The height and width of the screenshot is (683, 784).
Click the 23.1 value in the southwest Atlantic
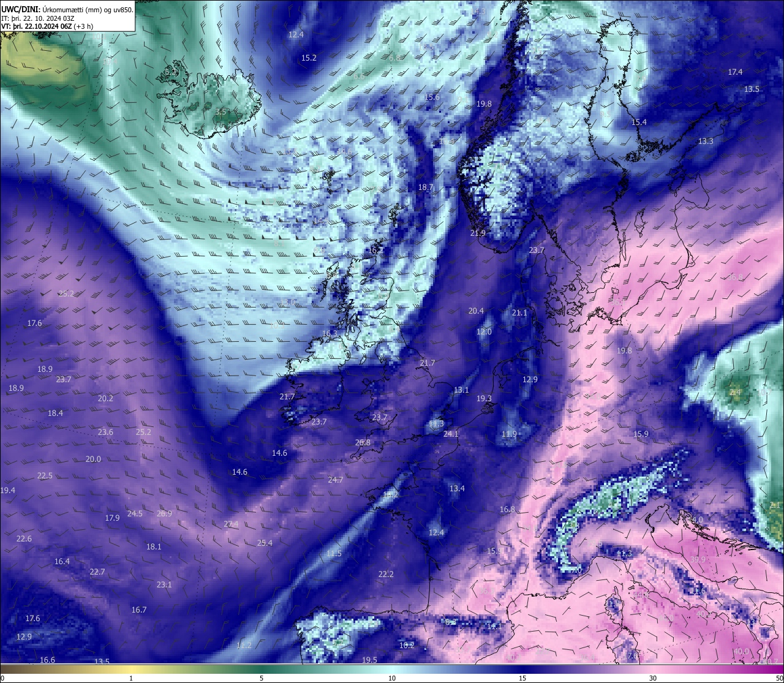164,585
